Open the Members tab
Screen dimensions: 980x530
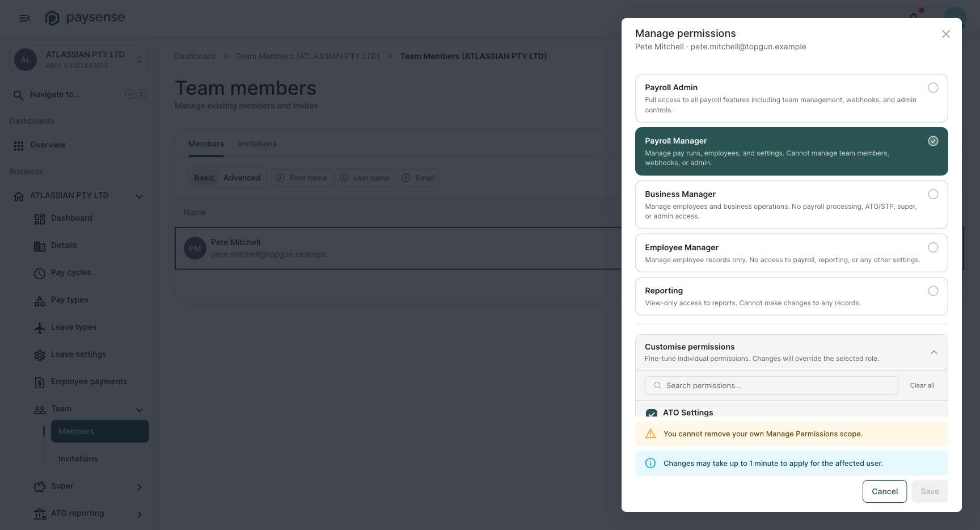coord(206,144)
